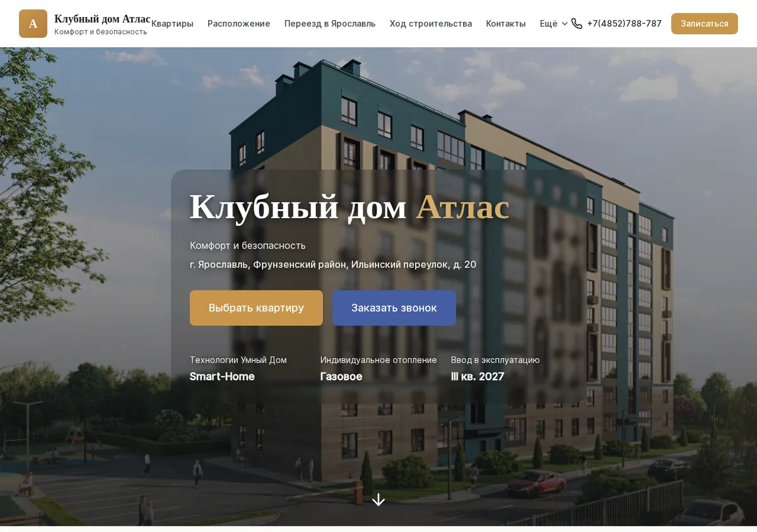Click 'Заказать звонок' button
The width and height of the screenshot is (757, 532).
[x=394, y=308]
